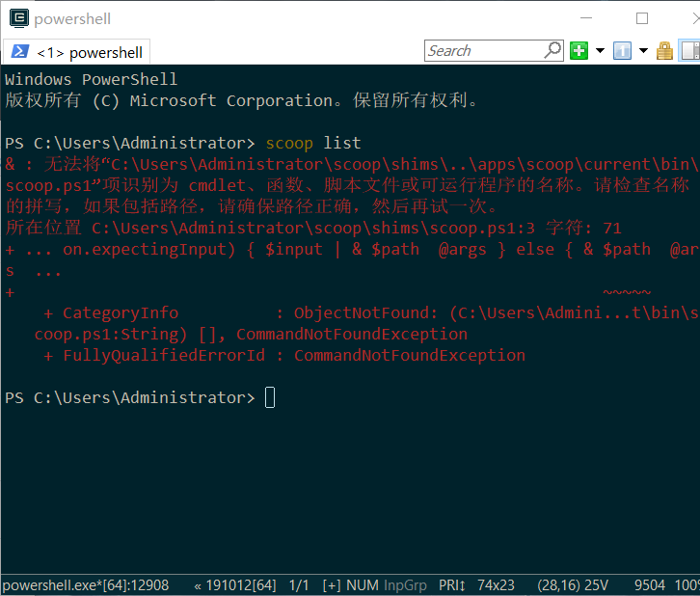Click the alternative mode panel icon
The image size is (700, 596).
689,50
